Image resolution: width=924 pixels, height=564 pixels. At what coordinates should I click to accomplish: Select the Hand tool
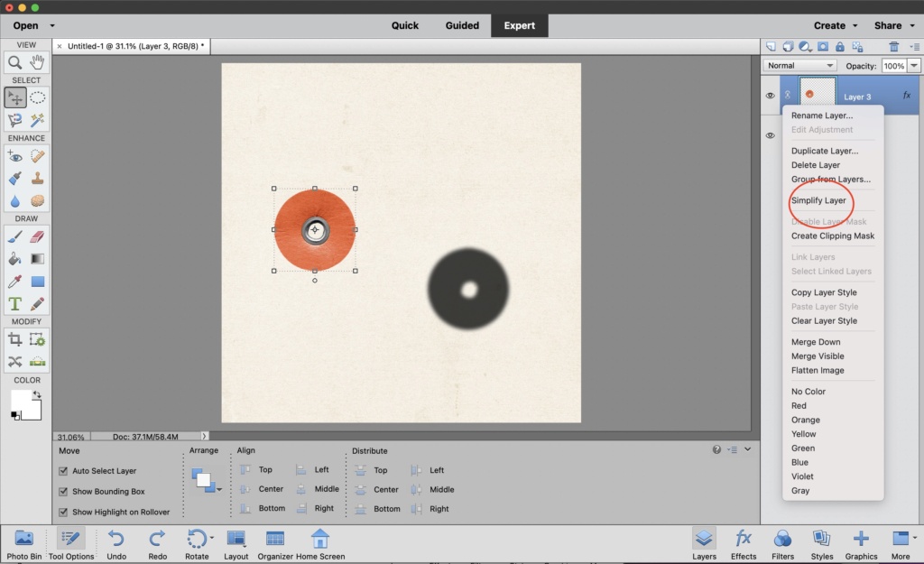[x=37, y=62]
